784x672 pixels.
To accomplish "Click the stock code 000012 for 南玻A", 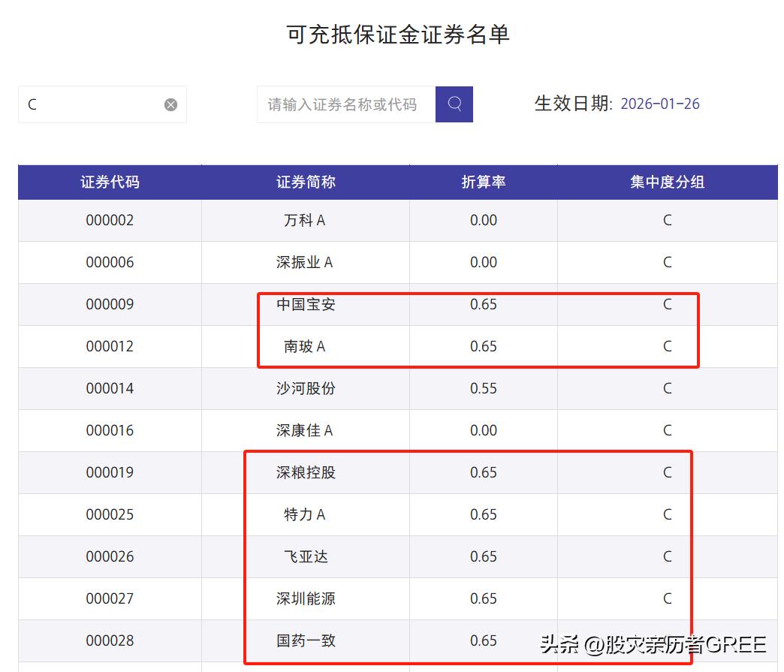I will click(109, 346).
